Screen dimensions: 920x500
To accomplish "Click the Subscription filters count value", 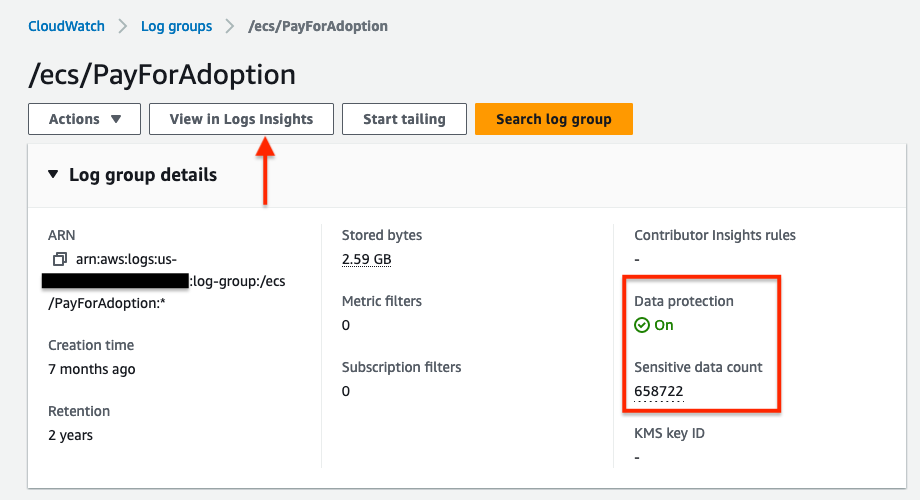I will click(346, 391).
